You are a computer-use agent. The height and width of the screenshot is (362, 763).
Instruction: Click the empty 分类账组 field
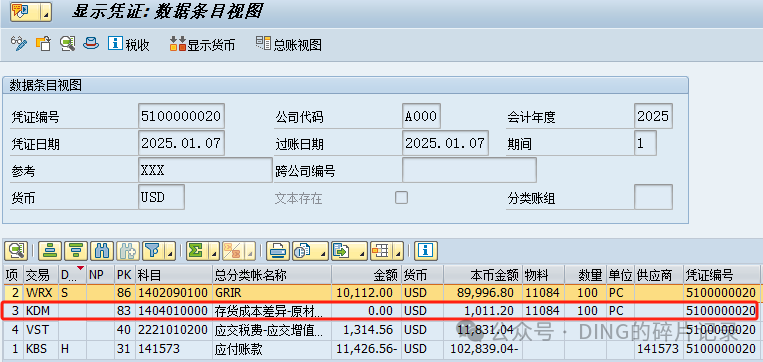(x=654, y=197)
